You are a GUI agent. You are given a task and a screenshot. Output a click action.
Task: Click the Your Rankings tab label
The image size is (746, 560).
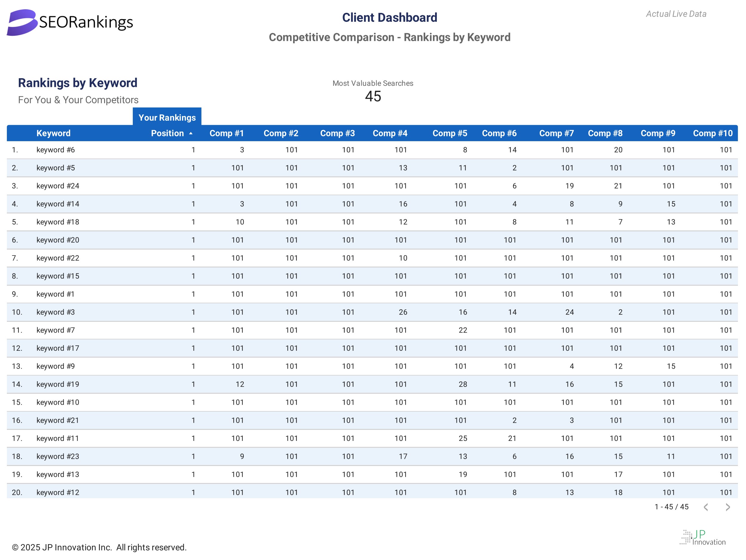click(x=167, y=117)
